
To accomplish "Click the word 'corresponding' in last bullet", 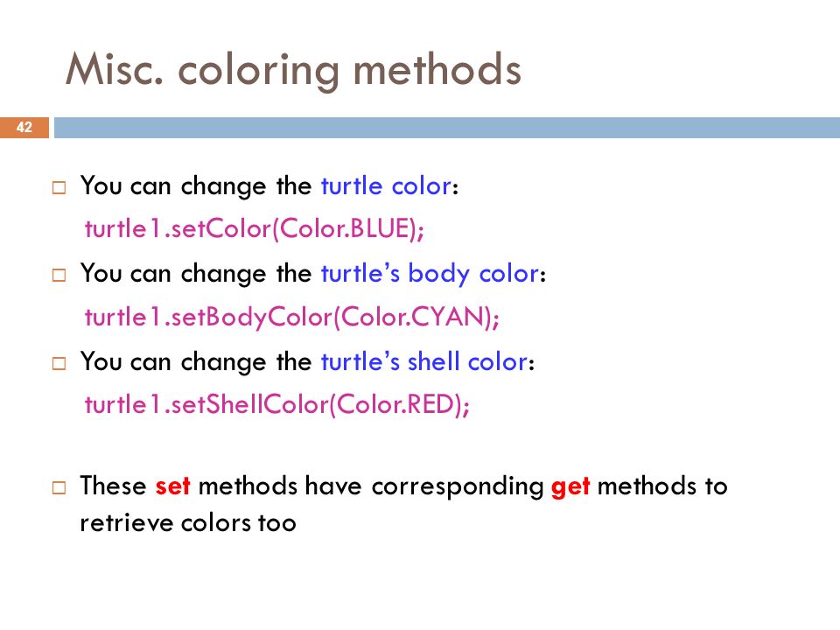I will tap(458, 487).
